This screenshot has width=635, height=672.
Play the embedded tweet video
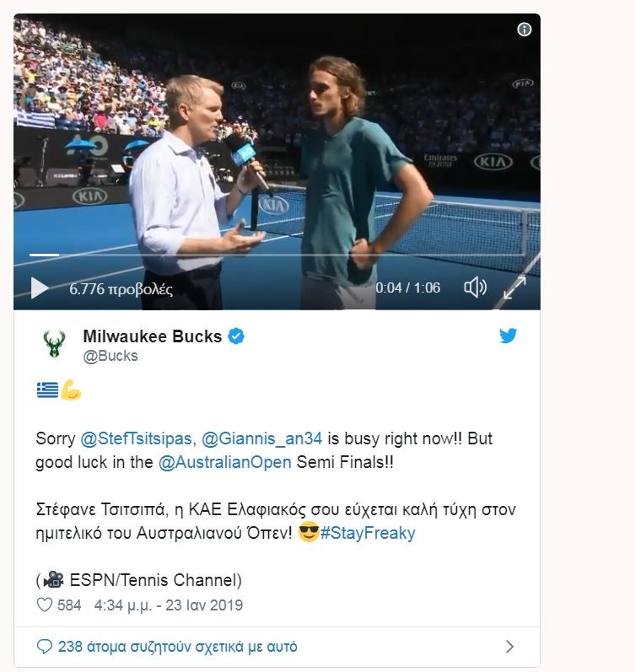click(39, 288)
